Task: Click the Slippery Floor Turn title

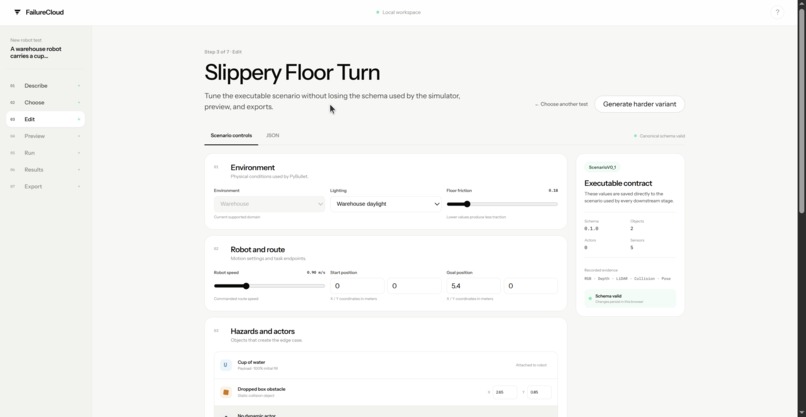Action: (x=292, y=72)
